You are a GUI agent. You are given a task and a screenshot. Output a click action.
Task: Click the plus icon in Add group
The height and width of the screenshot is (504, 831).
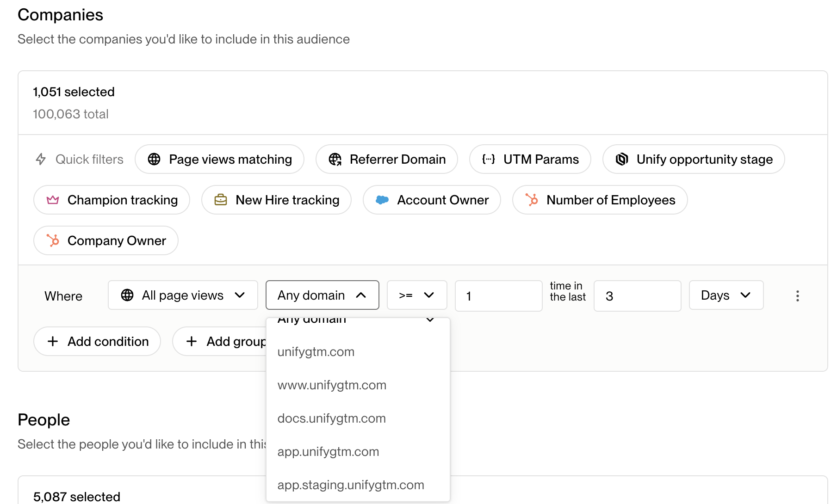coord(192,341)
